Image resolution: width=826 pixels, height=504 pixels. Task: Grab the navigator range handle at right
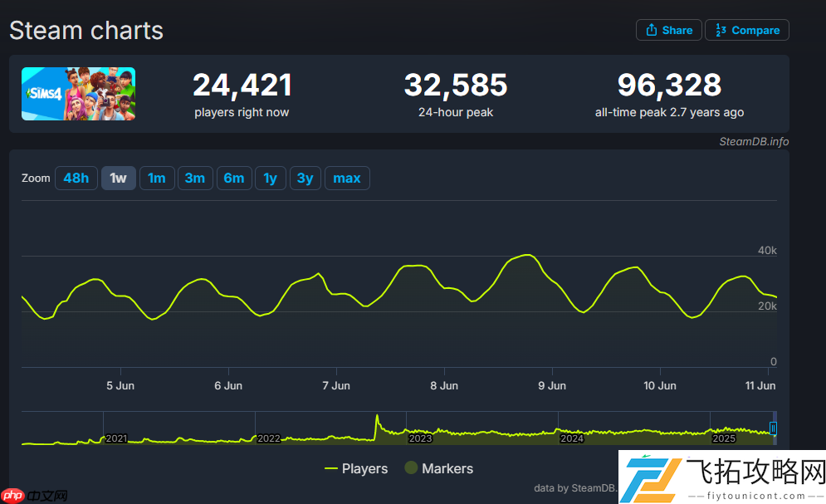(773, 428)
